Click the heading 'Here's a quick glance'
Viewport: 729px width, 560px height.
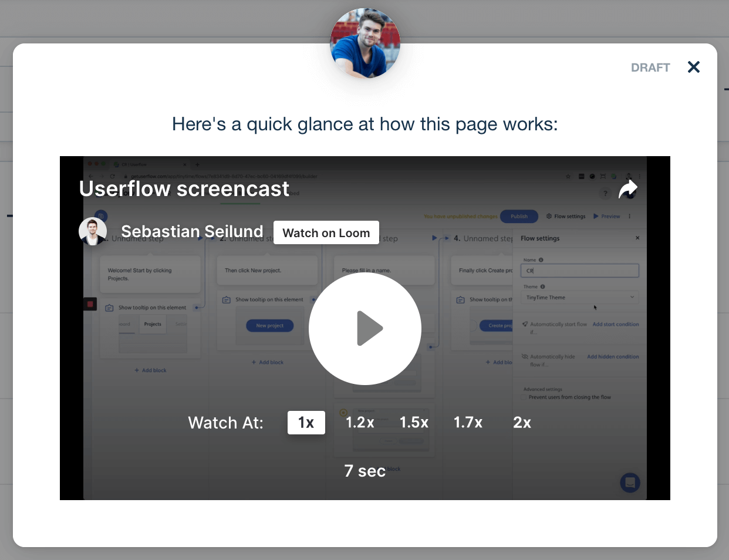coord(365,124)
